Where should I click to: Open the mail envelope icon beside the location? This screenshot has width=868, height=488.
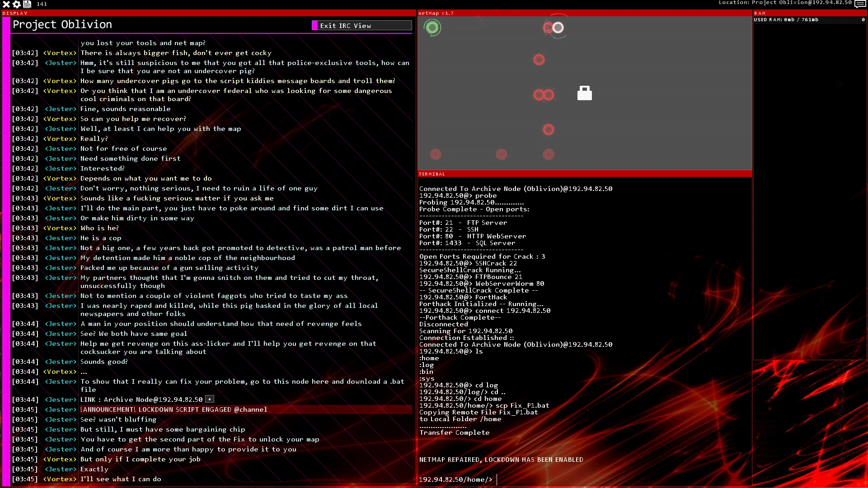(x=860, y=4)
